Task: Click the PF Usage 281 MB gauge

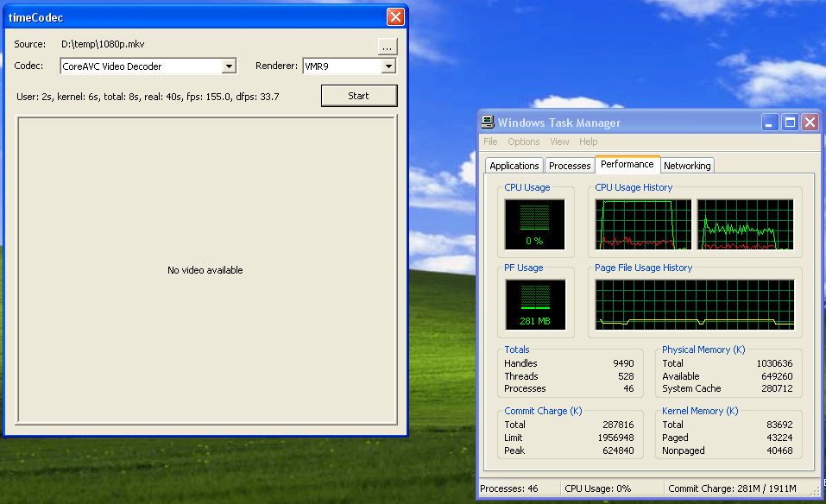Action: click(535, 305)
